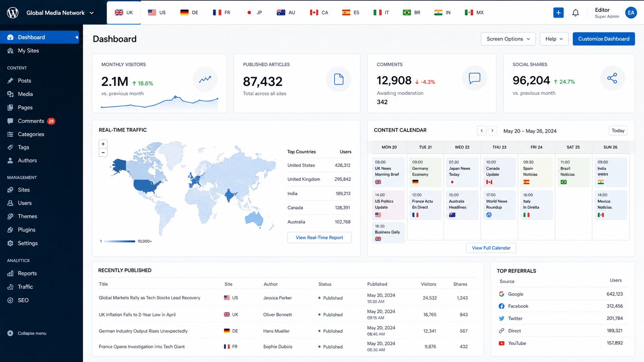This screenshot has width=644, height=362.
Task: Click the Direct link referral icon
Action: coord(501,331)
